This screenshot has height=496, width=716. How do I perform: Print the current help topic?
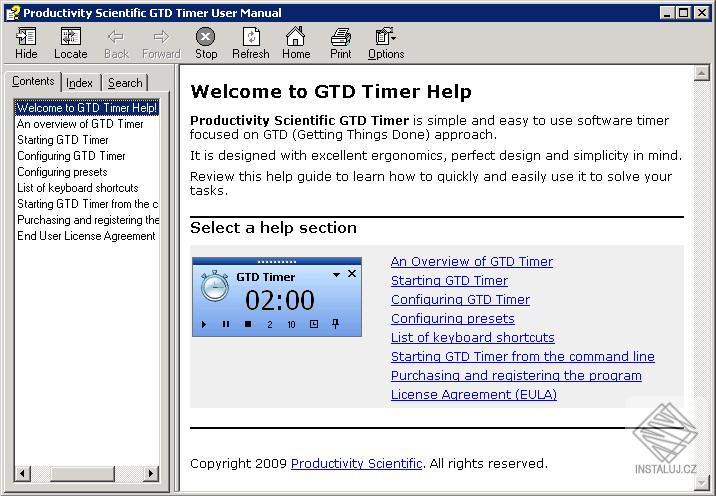pyautogui.click(x=341, y=37)
